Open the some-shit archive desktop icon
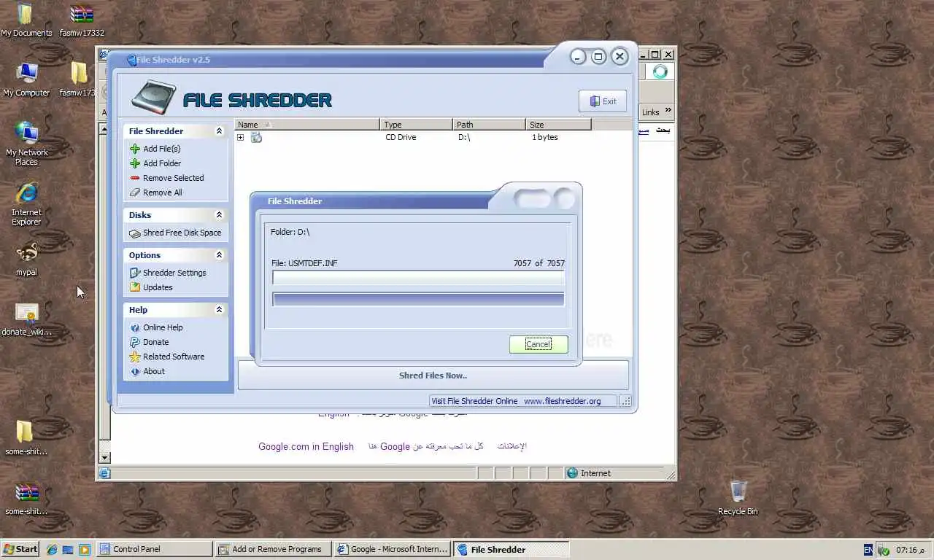Viewport: 934px width, 560px height. click(26, 498)
